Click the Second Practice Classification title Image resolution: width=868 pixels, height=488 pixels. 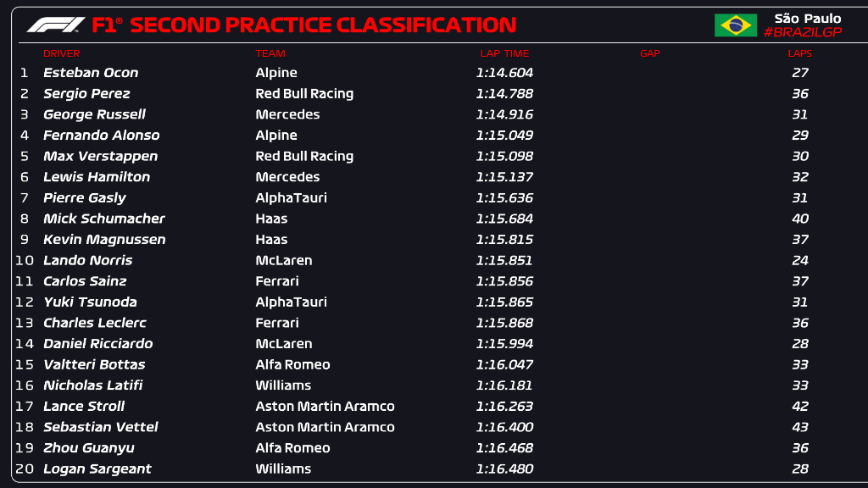[322, 25]
